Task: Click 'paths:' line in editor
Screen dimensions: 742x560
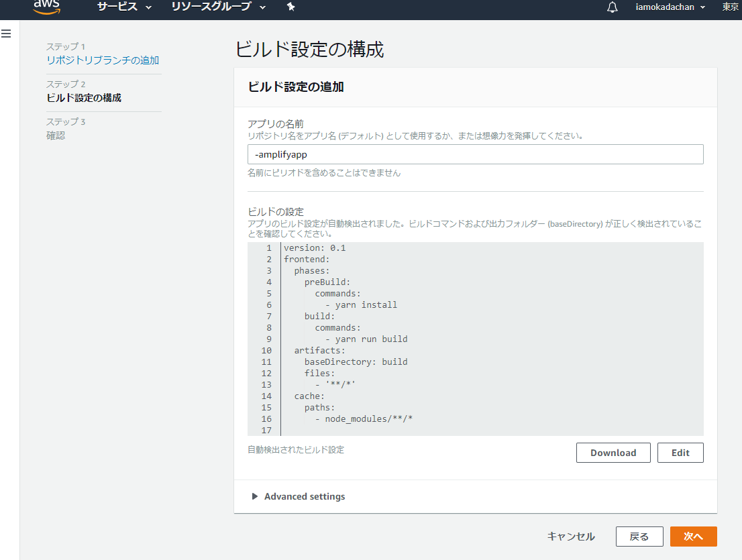Action: [x=319, y=407]
